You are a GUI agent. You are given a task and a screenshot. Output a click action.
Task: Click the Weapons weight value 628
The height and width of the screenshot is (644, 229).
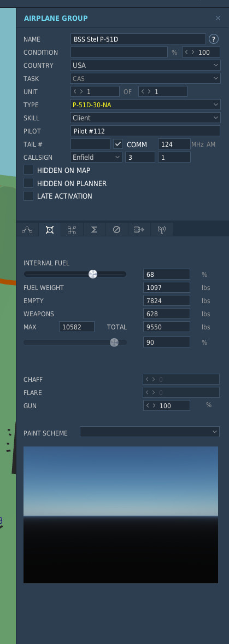coord(167,314)
